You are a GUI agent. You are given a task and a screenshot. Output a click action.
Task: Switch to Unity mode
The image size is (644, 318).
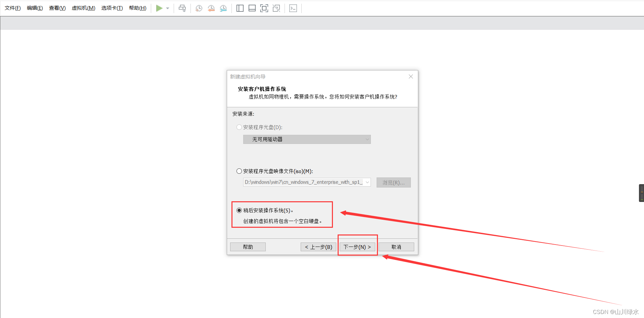[x=276, y=8]
